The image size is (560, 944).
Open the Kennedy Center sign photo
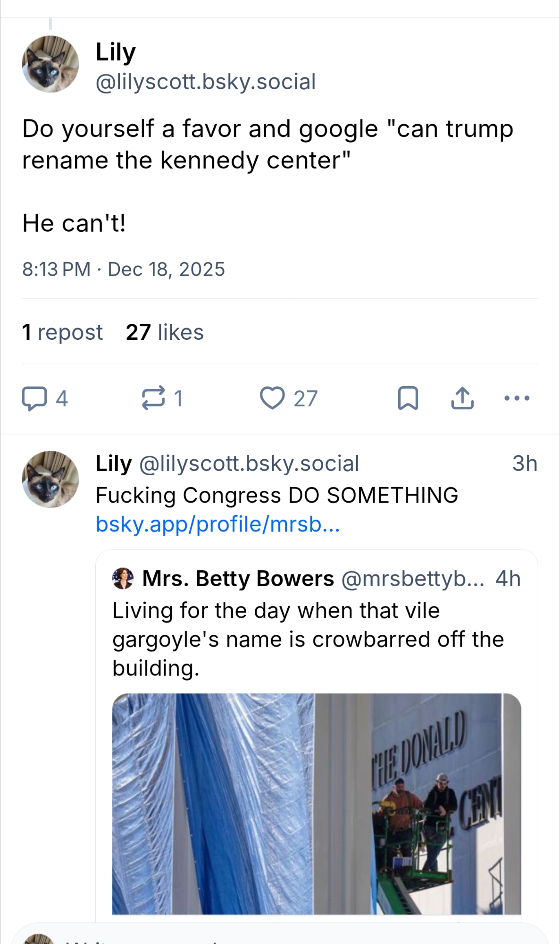(316, 803)
